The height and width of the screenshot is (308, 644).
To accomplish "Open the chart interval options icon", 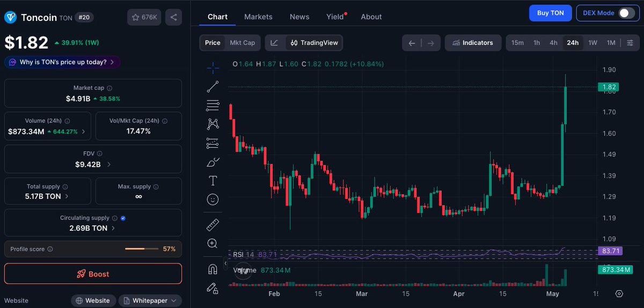I will [x=630, y=43].
